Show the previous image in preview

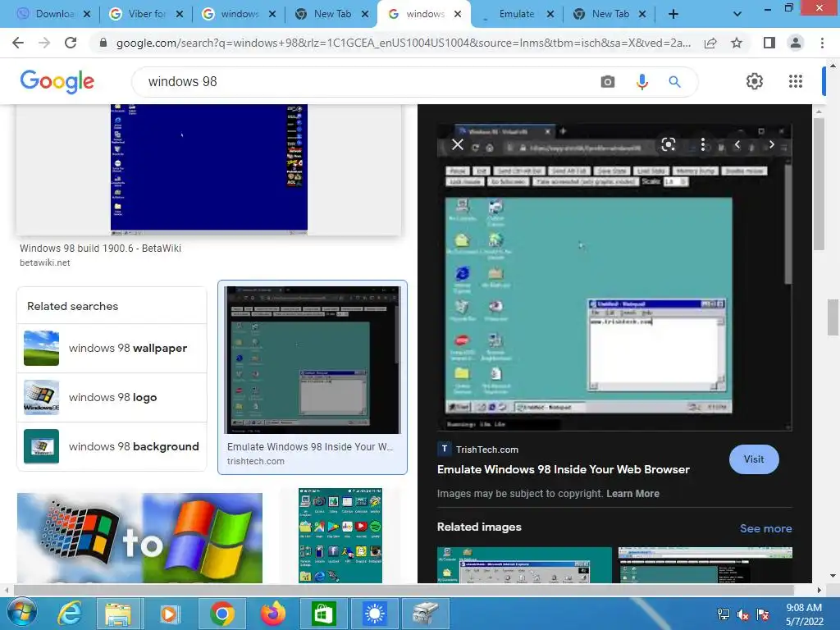click(737, 144)
